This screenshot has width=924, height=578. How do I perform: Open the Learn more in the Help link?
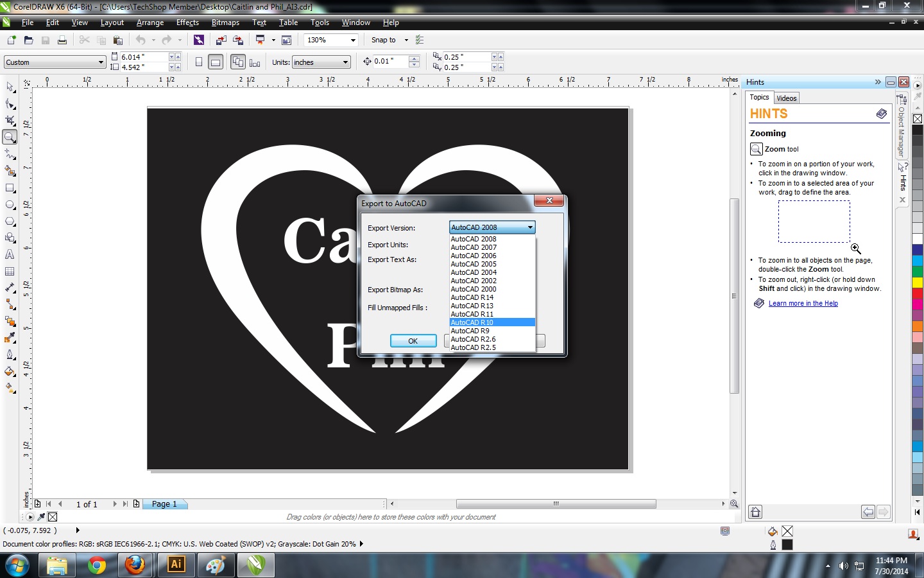tap(803, 303)
